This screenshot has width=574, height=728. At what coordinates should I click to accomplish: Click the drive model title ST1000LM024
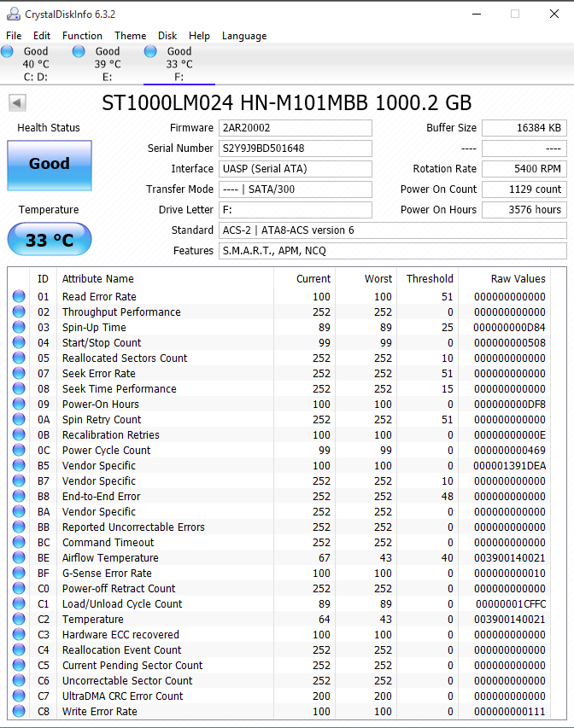[287, 102]
